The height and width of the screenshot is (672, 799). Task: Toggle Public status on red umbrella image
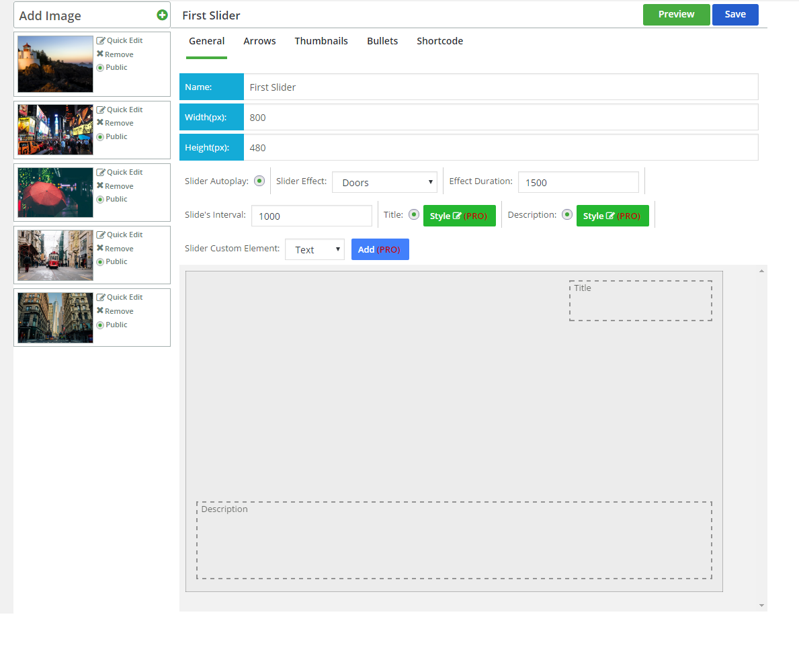click(100, 200)
